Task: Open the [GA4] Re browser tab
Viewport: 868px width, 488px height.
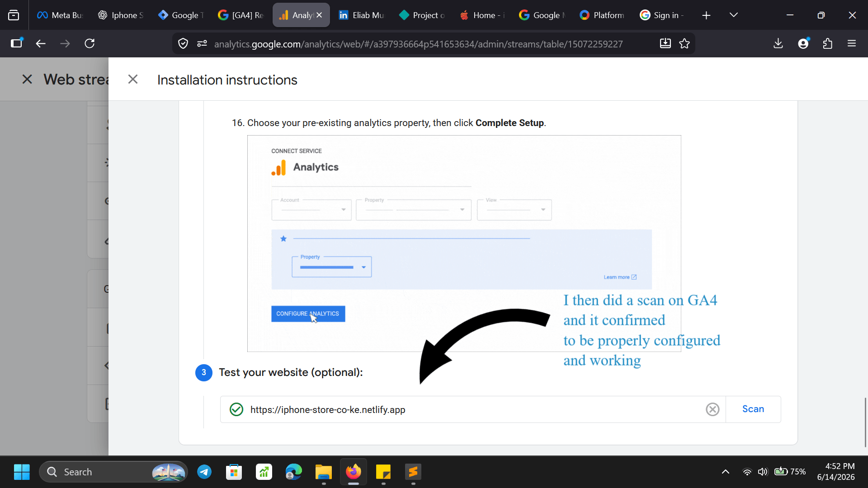Action: [241, 15]
